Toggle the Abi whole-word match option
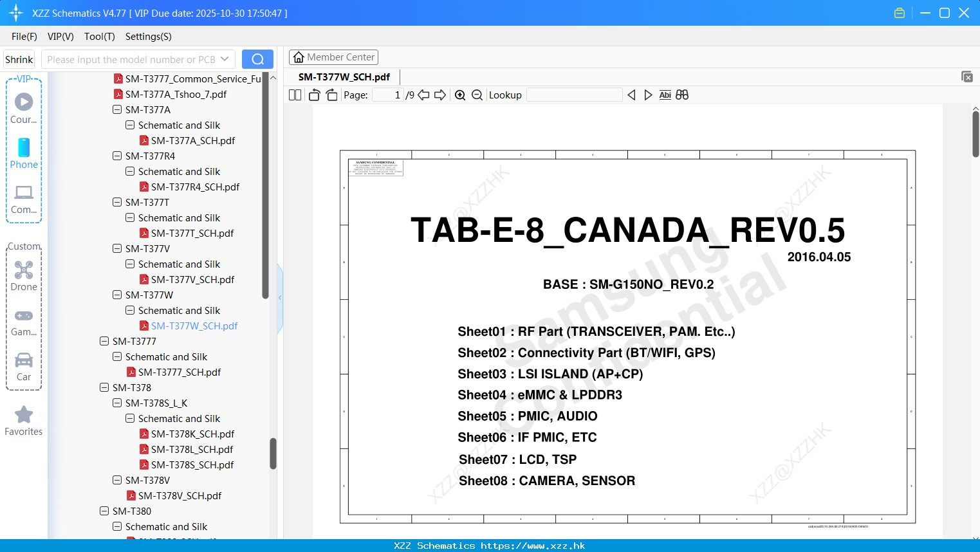 coord(665,95)
